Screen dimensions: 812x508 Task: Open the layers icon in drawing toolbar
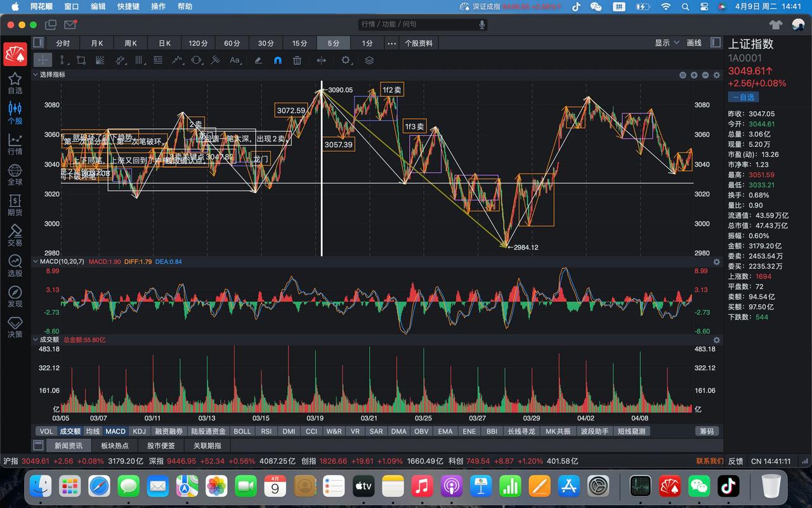(369, 60)
